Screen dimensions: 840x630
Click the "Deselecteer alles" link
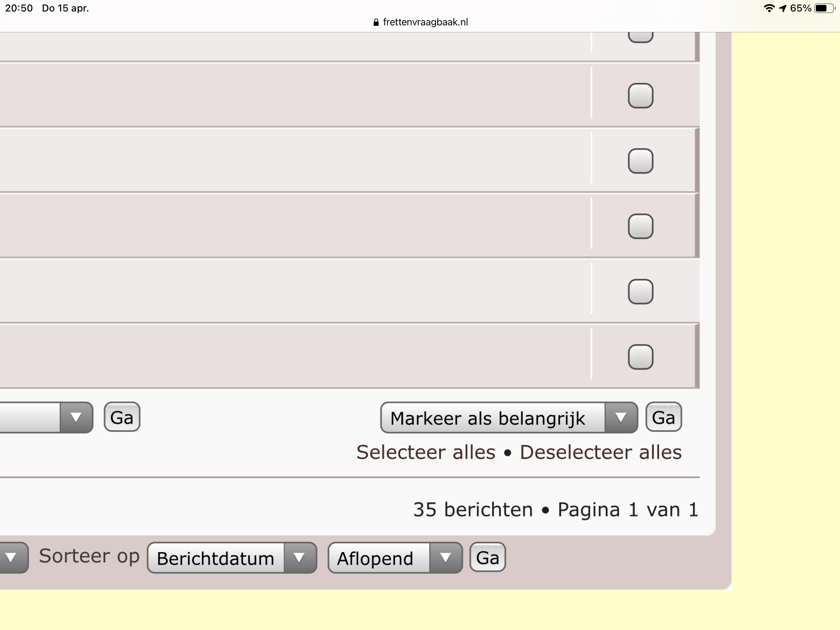point(601,452)
